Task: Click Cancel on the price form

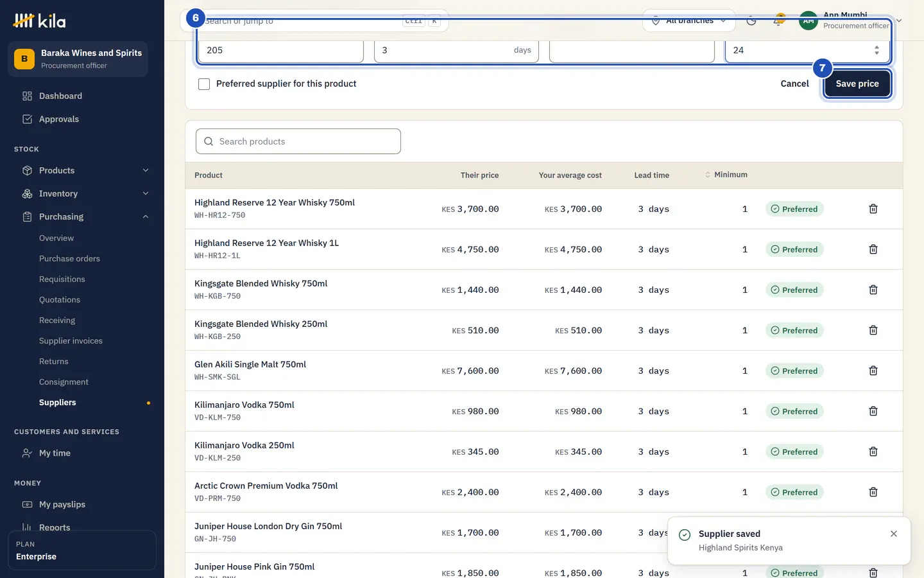Action: pyautogui.click(x=794, y=83)
